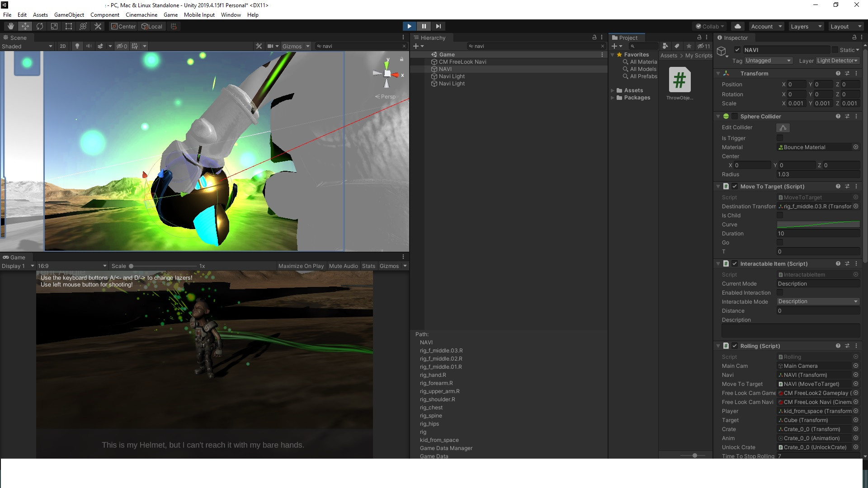Toggle NAVI object active checkbox
The width and height of the screenshot is (868, 488).
[x=737, y=50]
